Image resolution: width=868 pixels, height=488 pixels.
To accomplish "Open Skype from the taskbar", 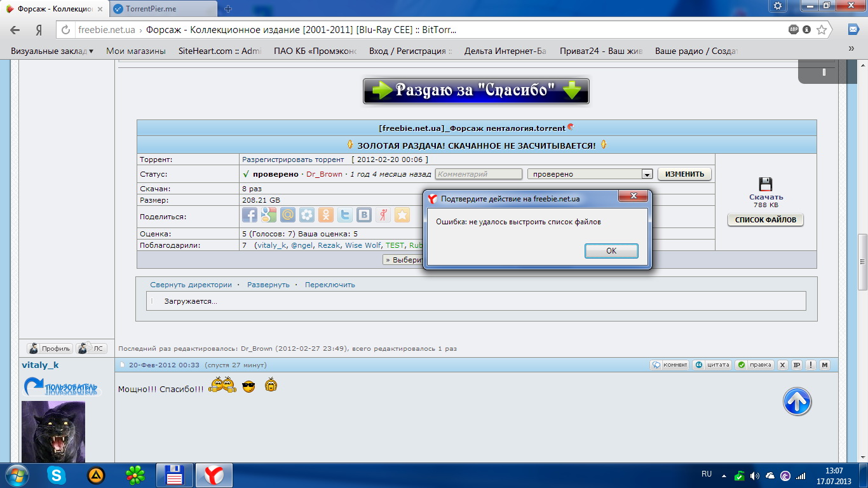I will point(57,475).
